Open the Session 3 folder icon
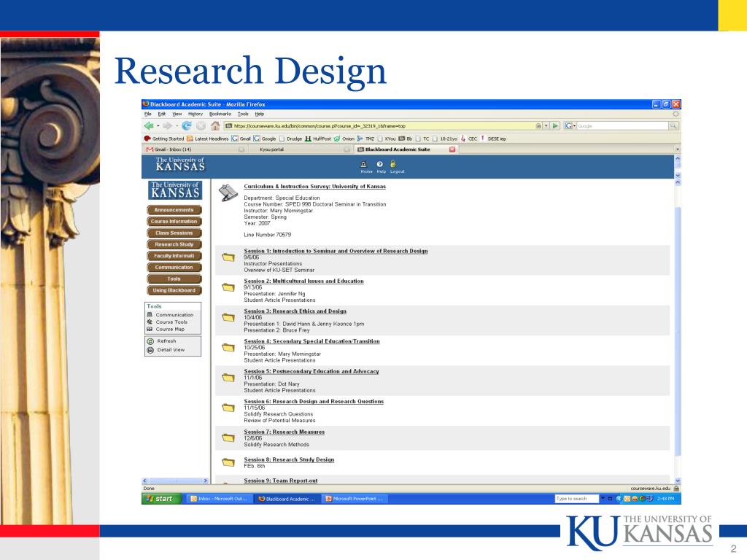The height and width of the screenshot is (560, 747). click(228, 317)
